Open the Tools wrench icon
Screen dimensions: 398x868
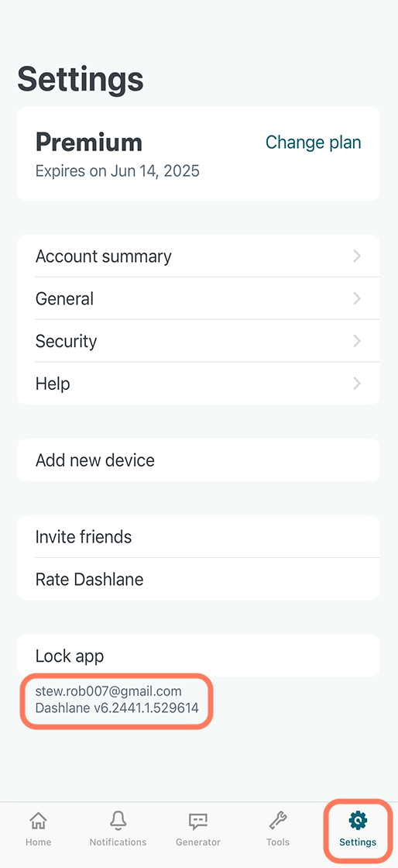click(x=277, y=821)
